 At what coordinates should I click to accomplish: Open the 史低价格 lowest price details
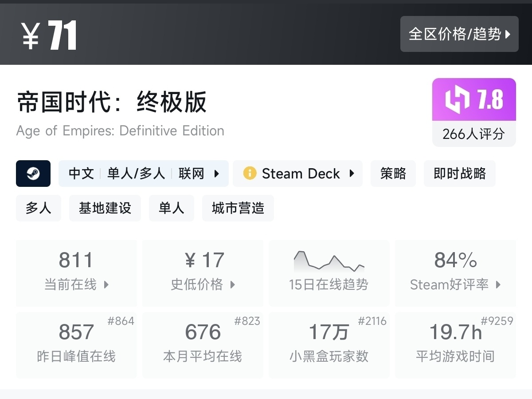(x=233, y=284)
